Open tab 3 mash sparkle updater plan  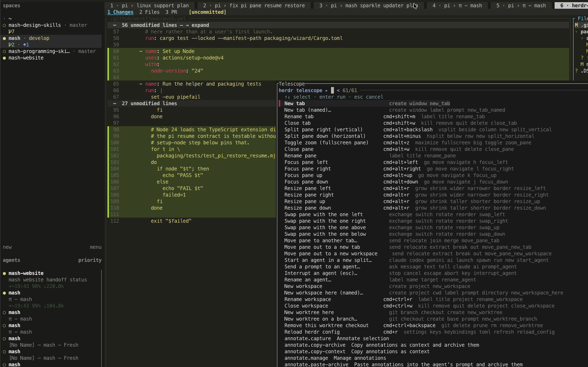(369, 5)
